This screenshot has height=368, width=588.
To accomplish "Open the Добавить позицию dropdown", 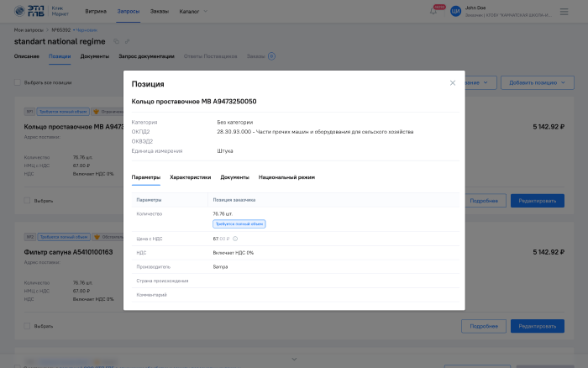I will (537, 82).
